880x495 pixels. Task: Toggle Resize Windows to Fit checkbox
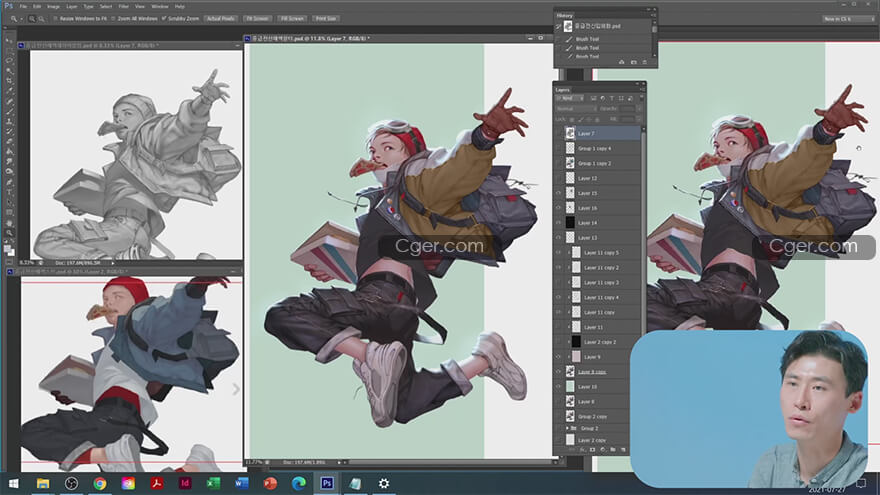coord(56,19)
